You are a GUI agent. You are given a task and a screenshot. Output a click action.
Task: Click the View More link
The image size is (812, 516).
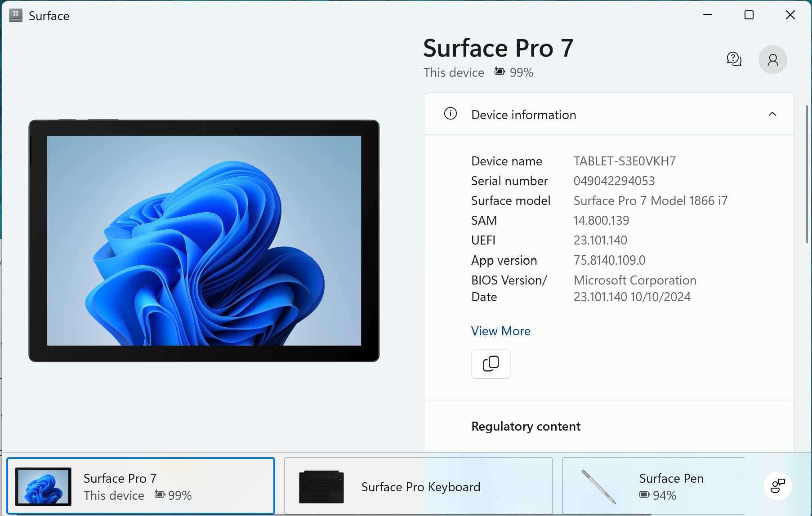tap(500, 331)
